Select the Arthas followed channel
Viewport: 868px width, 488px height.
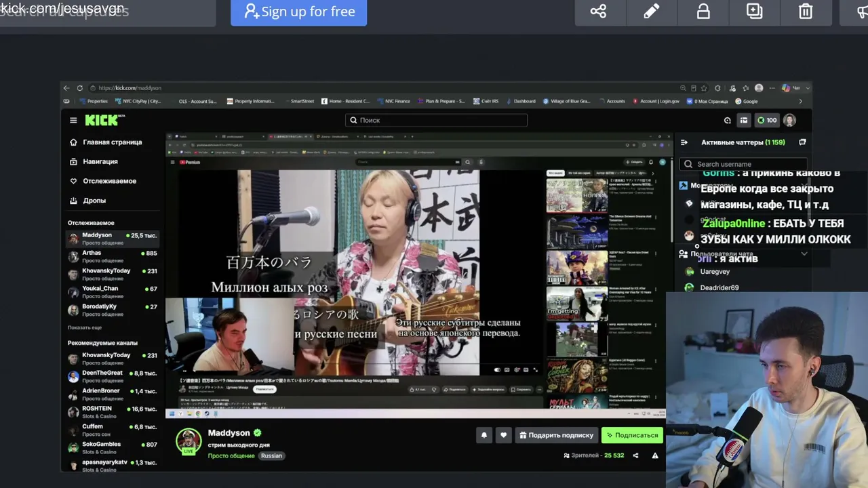[x=113, y=256]
